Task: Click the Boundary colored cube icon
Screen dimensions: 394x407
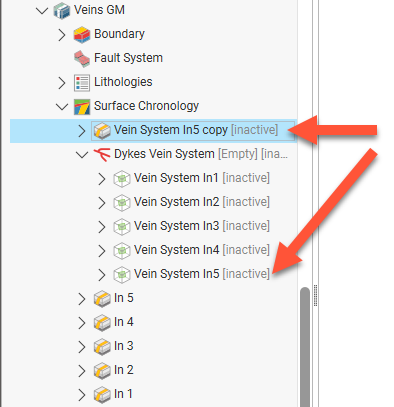Action: pyautogui.click(x=82, y=34)
